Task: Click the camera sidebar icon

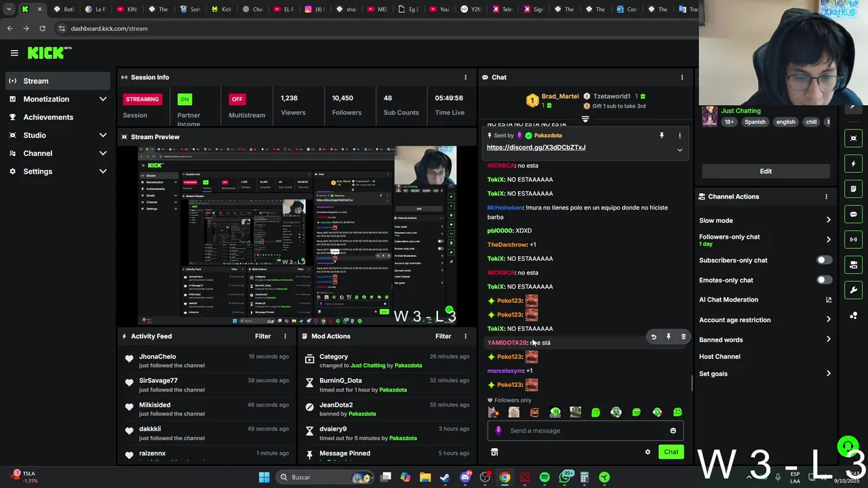Action: pyautogui.click(x=854, y=265)
